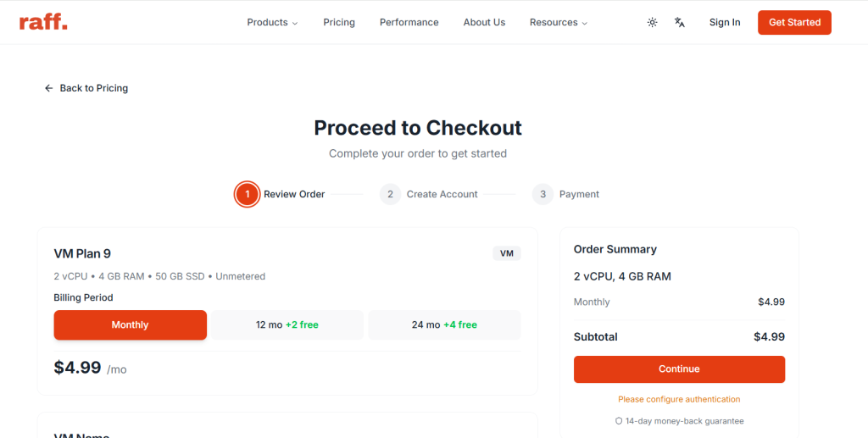Click the raff. logo
This screenshot has width=868, height=438.
(x=43, y=22)
